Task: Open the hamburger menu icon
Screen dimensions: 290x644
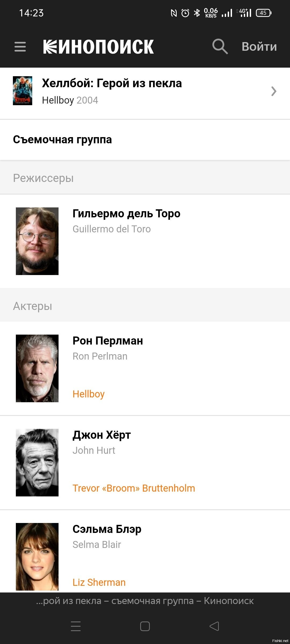Action: [x=20, y=47]
